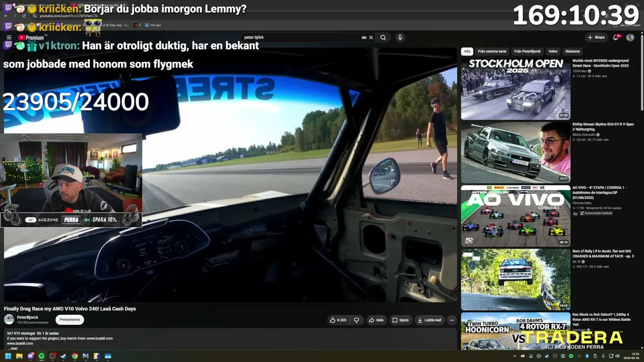Screen dimensions: 644x362
Task: Open the YouTube hamburger guide menu
Action: pyautogui.click(x=9, y=38)
